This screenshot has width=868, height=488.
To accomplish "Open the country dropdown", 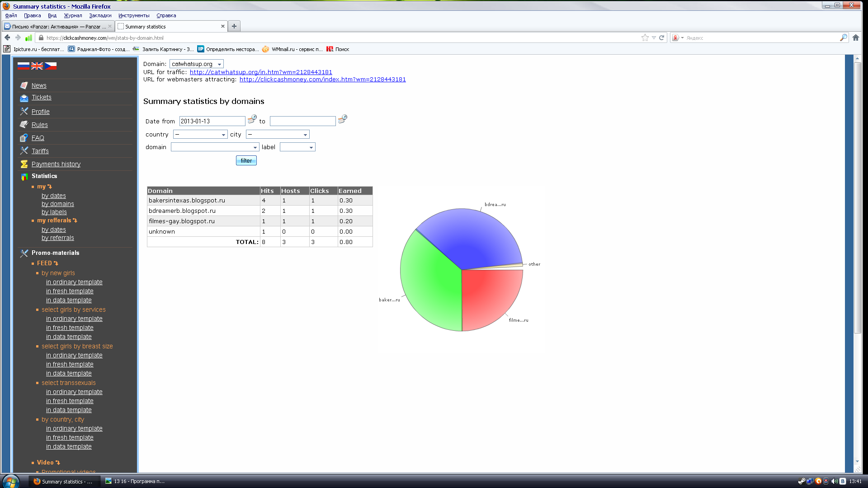I will (x=200, y=135).
